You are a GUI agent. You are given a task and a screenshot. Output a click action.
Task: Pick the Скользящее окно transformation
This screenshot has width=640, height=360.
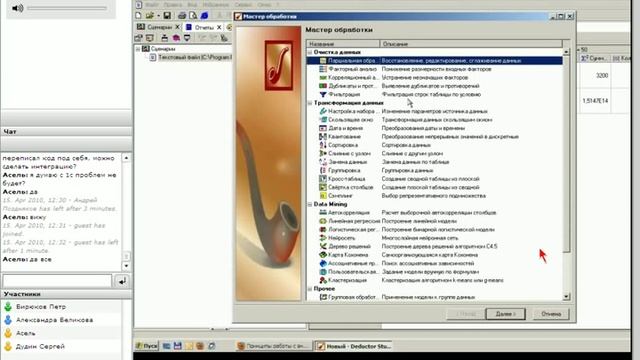[434, 120]
